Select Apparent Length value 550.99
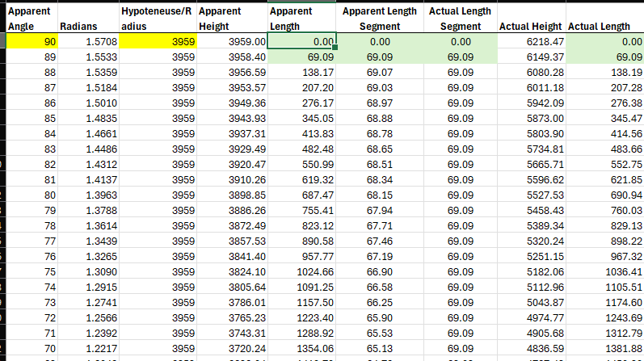 pyautogui.click(x=302, y=164)
